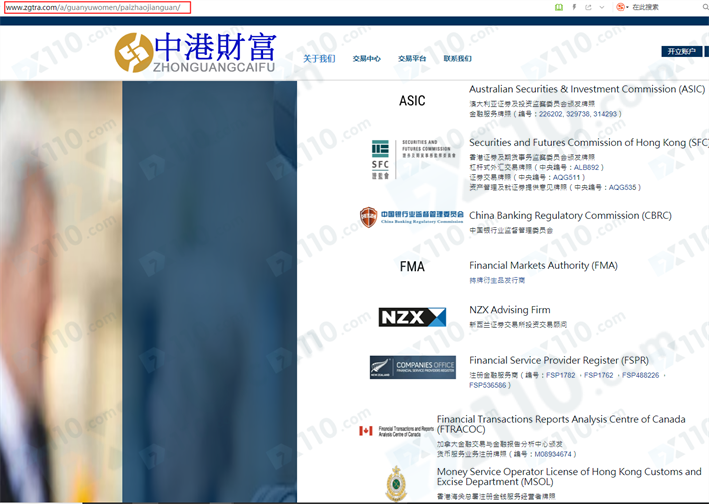Click the M08934674 registration number

pyautogui.click(x=553, y=454)
